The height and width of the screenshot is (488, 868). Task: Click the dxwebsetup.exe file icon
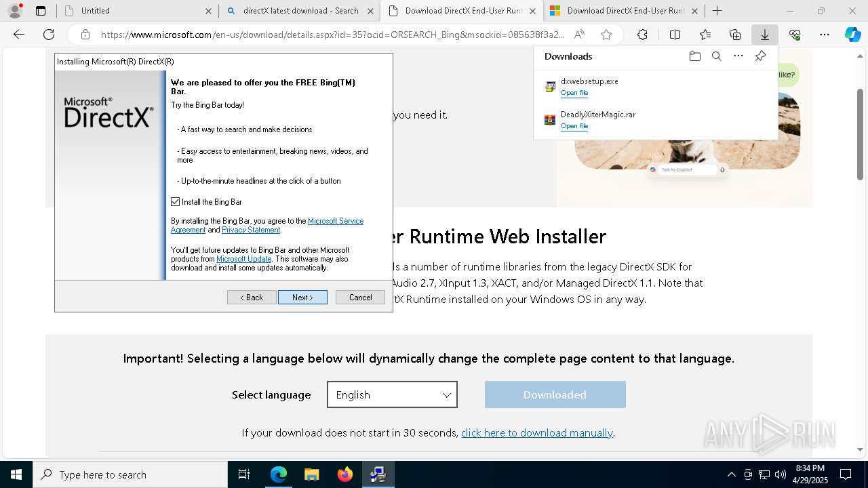point(550,87)
